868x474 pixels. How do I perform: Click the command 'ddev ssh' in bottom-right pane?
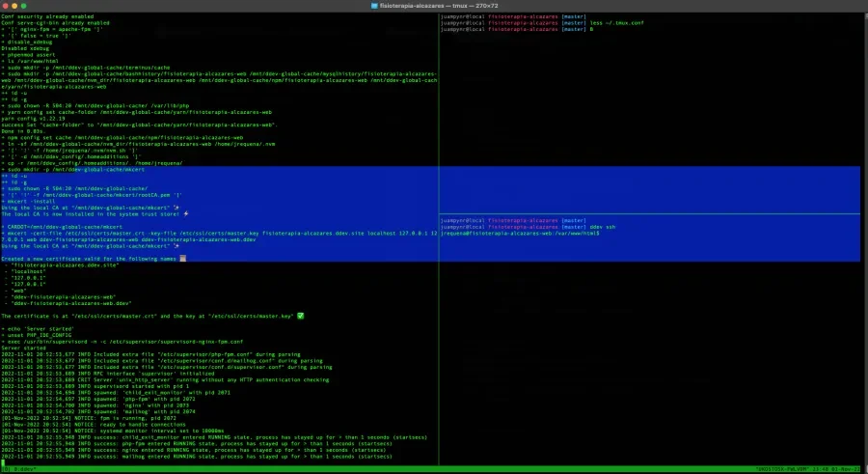pyautogui.click(x=603, y=227)
